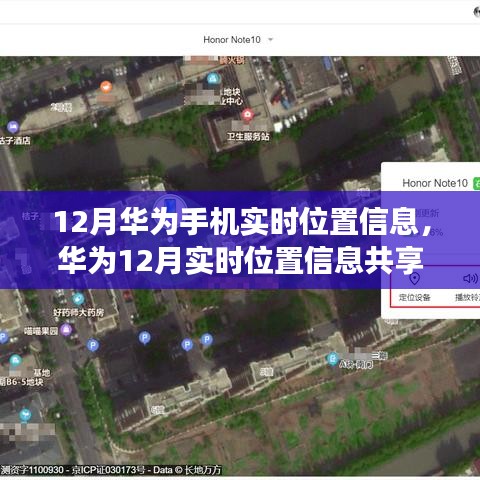Image resolution: width=480 pixels, height=480 pixels.
Task: Click the red 卫生服务站 health station marker
Action: tap(247, 115)
